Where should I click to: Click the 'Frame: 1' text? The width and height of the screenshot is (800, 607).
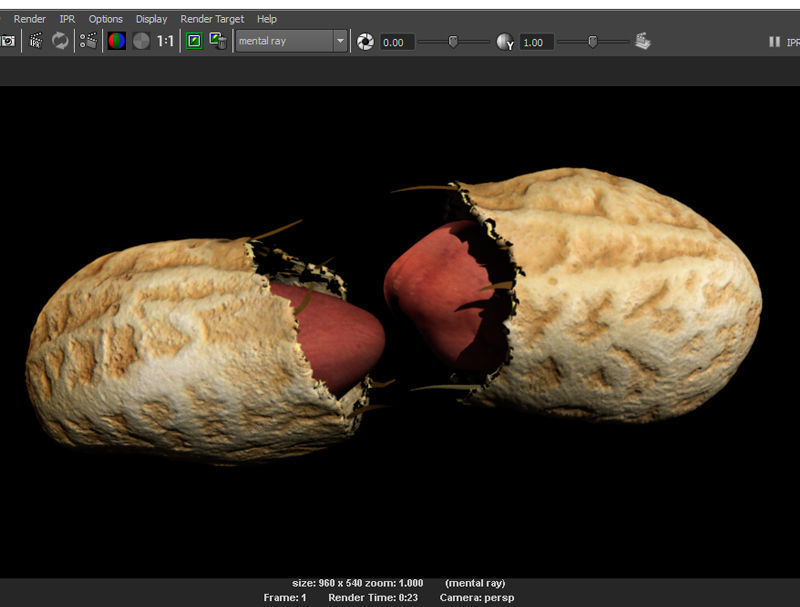285,597
